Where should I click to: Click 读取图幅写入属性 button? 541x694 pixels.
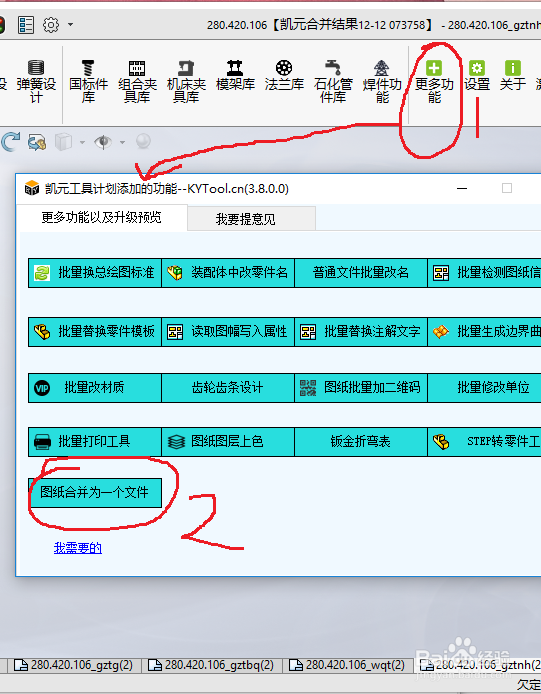(x=228, y=332)
